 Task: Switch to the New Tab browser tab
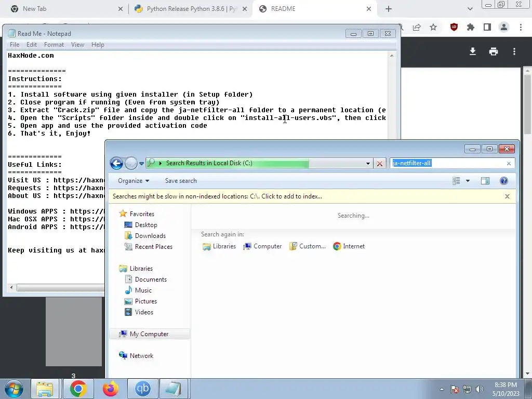click(35, 9)
